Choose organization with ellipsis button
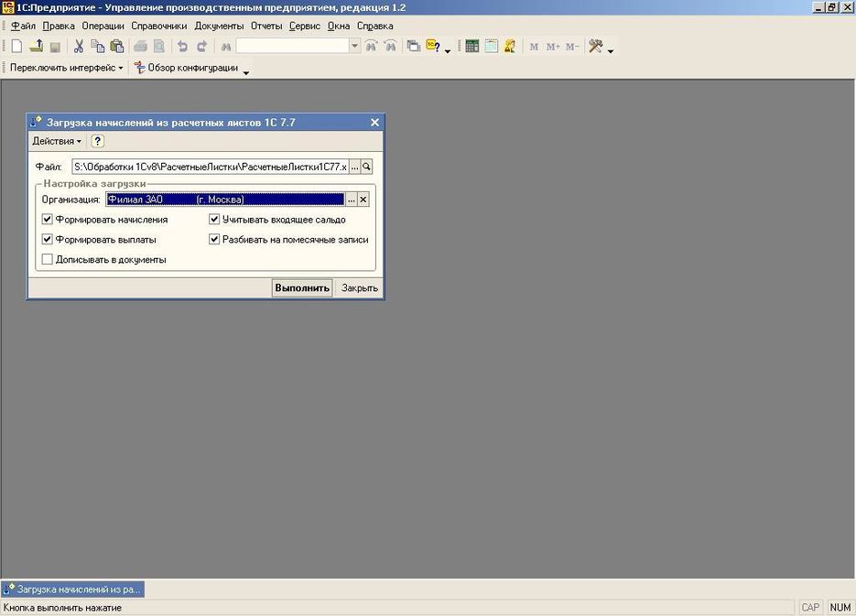The width and height of the screenshot is (856, 616). pos(352,200)
